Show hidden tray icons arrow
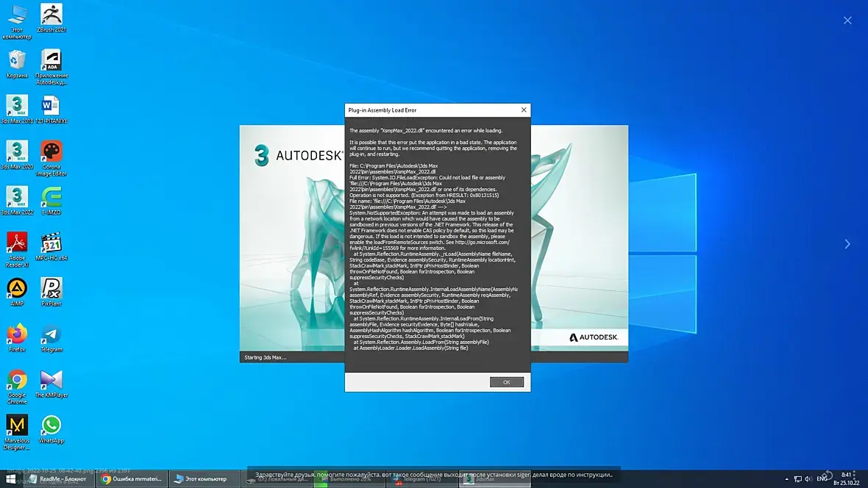Image resolution: width=868 pixels, height=488 pixels. [786, 479]
